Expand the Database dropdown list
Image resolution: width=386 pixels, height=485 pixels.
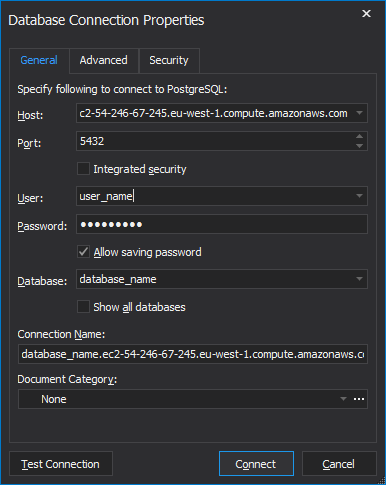point(359,279)
